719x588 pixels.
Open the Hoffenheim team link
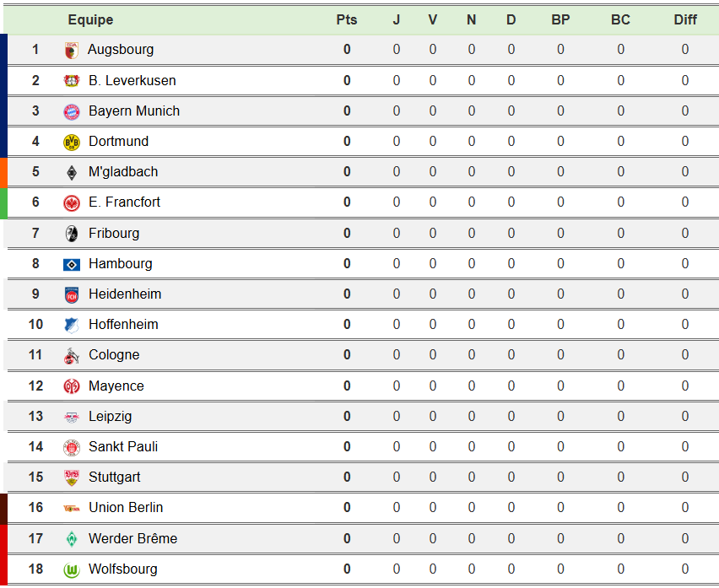pos(123,325)
